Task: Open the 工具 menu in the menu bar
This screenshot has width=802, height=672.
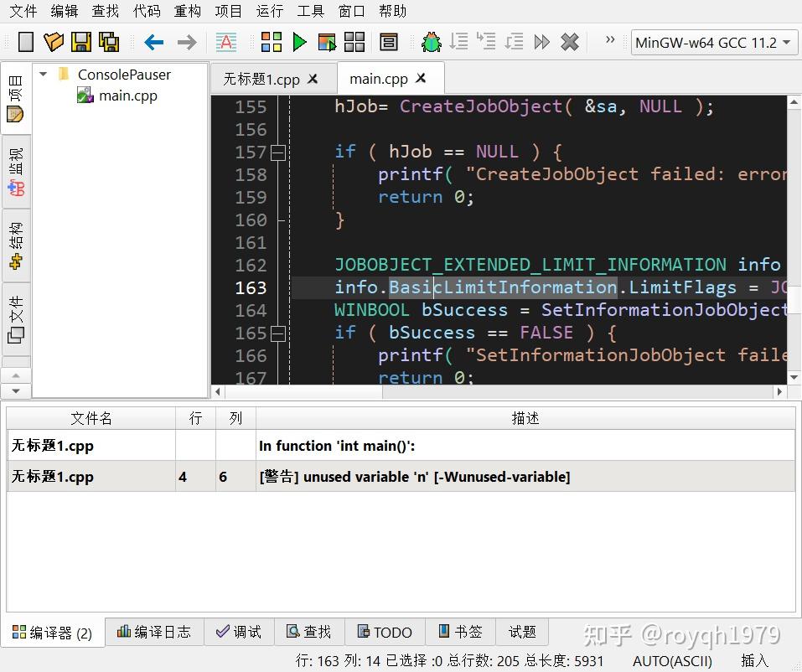Action: 310,11
